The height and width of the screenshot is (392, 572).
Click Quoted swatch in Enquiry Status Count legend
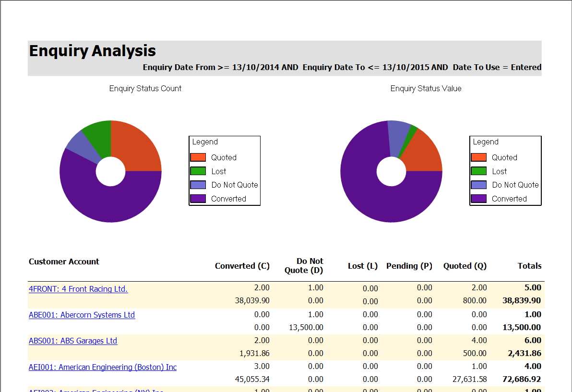click(x=198, y=157)
